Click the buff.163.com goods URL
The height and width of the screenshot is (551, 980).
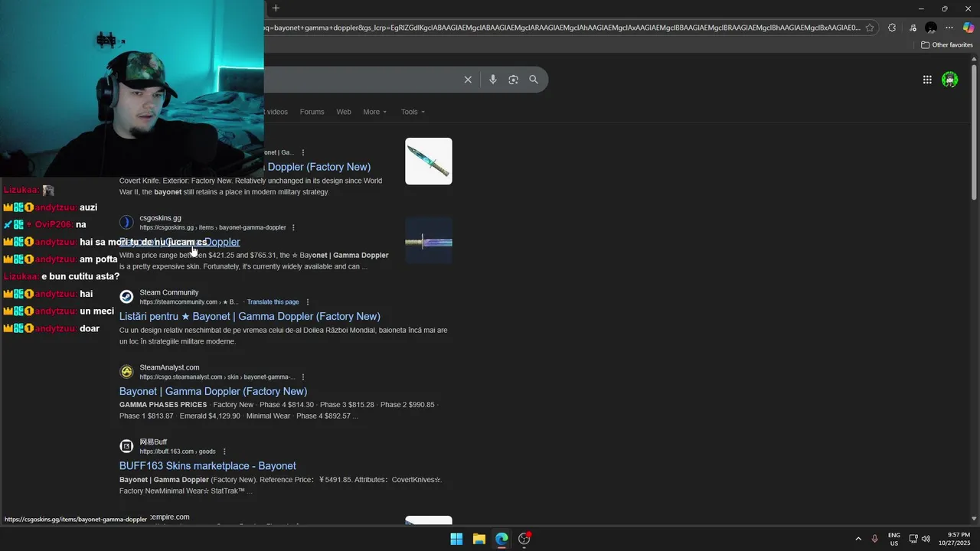[178, 452]
